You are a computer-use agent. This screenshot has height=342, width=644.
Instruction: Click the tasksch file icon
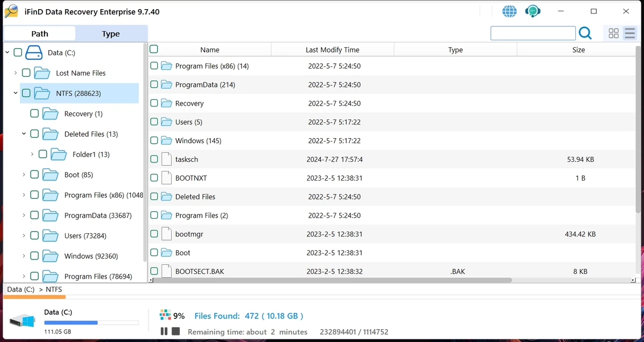pyautogui.click(x=166, y=159)
